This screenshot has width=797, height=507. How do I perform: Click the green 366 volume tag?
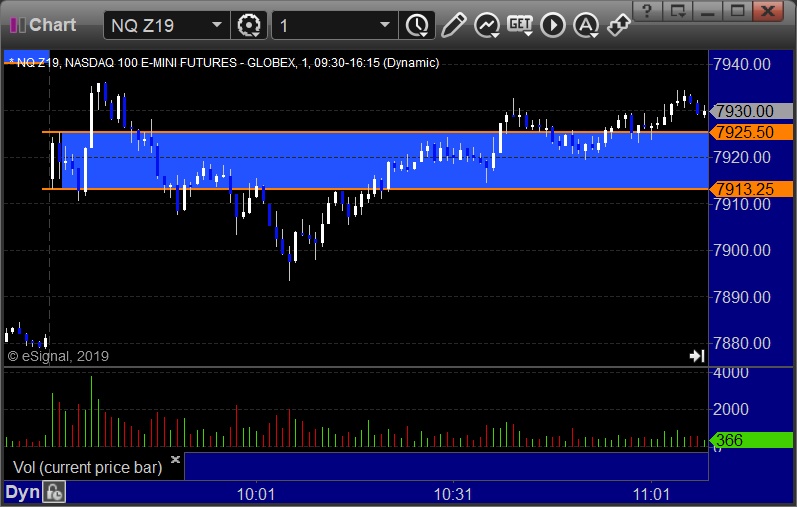pyautogui.click(x=751, y=440)
